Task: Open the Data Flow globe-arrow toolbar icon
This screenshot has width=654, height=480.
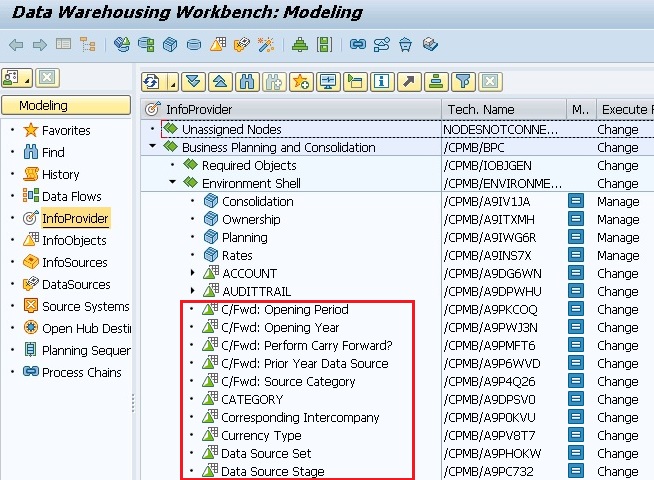Action: [122, 44]
